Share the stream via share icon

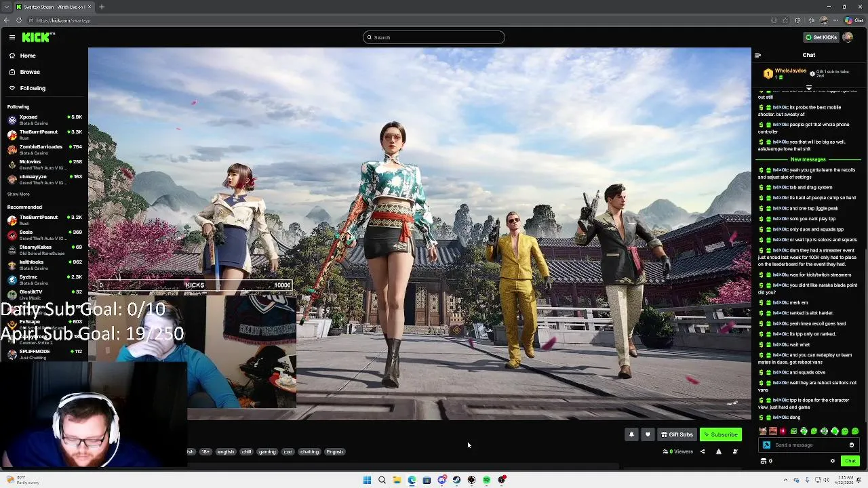coord(703,451)
